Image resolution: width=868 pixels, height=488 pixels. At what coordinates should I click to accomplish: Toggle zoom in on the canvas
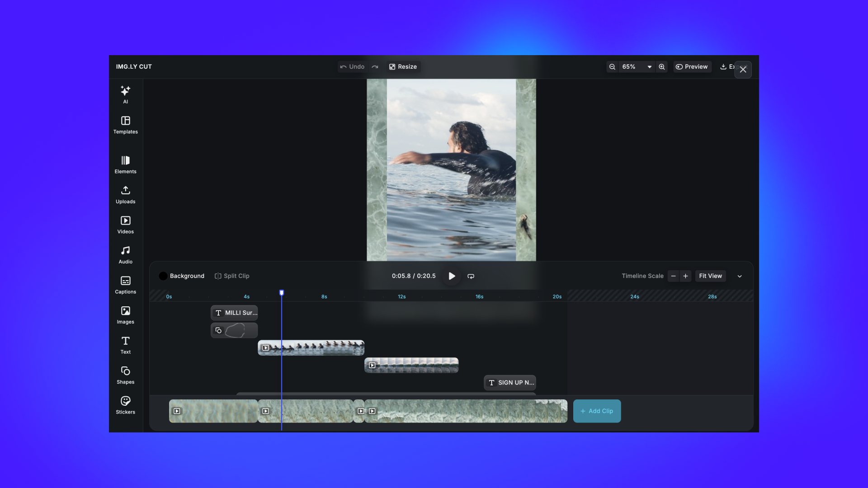(x=661, y=66)
